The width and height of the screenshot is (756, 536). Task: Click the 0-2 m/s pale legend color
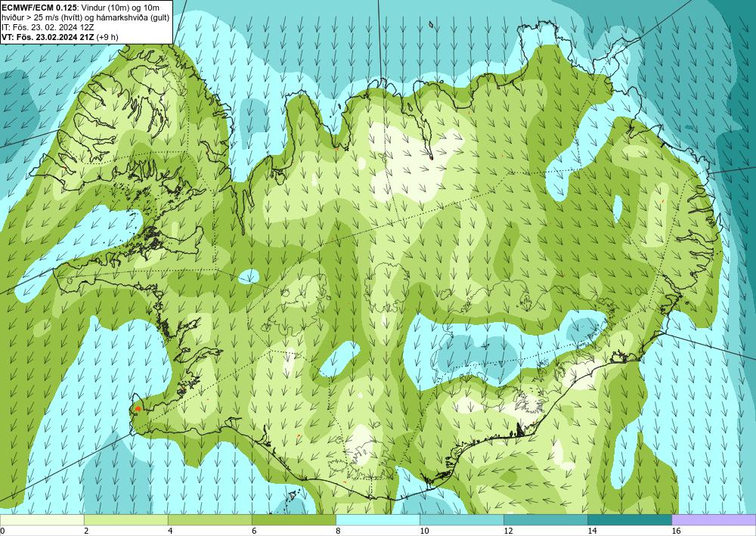(42, 519)
